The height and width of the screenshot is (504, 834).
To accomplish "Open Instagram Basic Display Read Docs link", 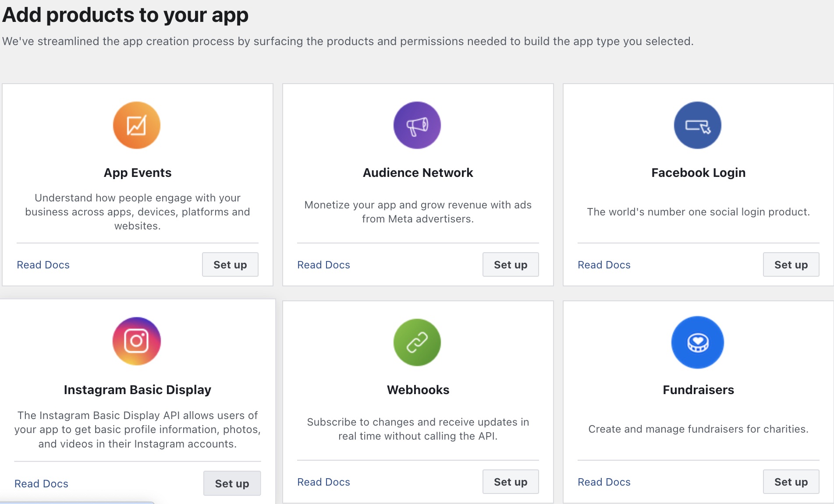I will point(41,484).
